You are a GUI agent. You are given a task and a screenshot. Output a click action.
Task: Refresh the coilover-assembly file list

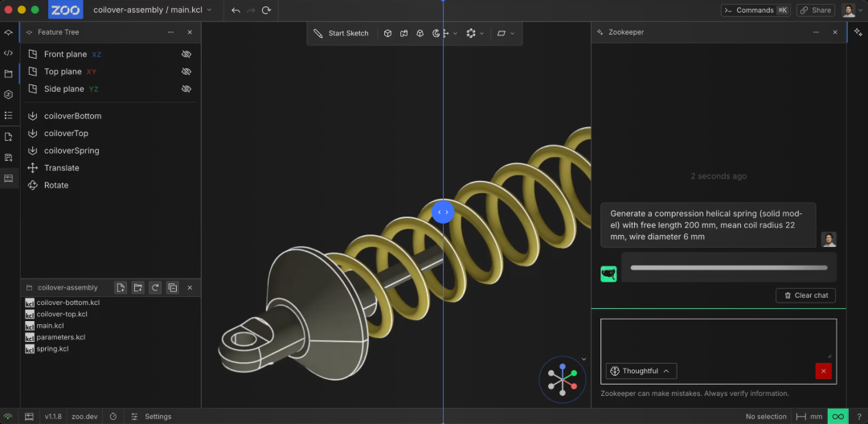coord(156,287)
